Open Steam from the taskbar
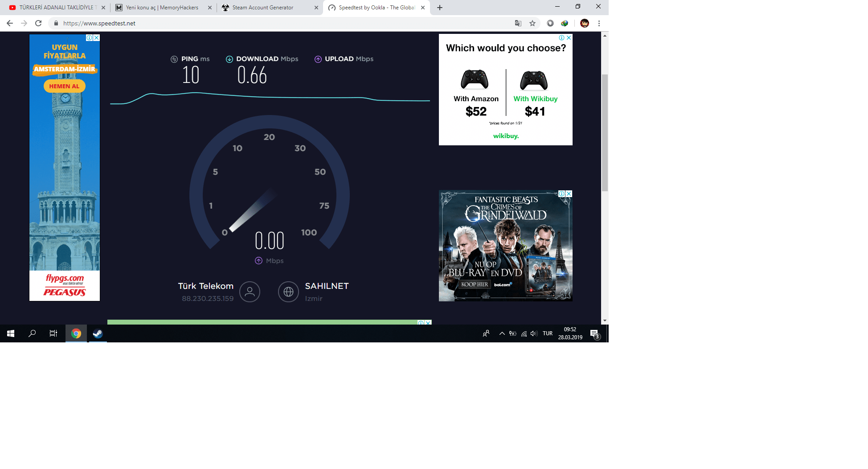Viewport: 868px width, 469px height. (98, 333)
